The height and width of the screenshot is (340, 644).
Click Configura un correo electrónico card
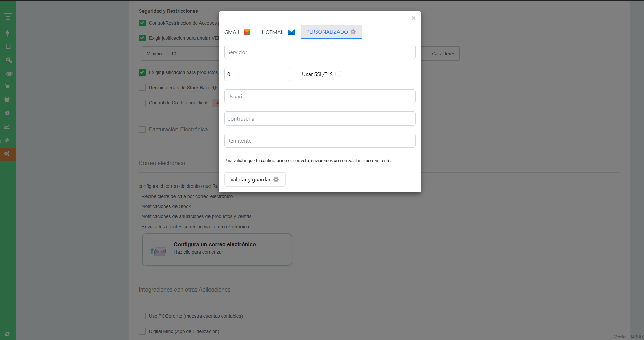pos(217,249)
